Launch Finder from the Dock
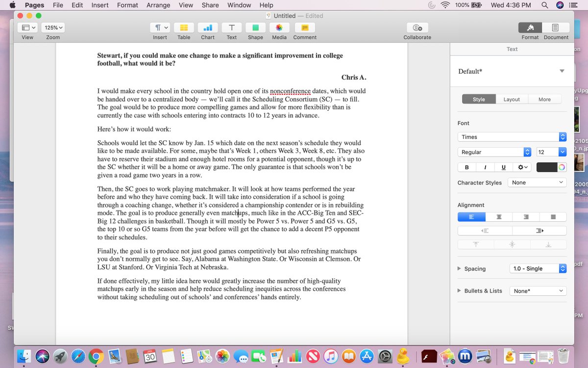The image size is (588, 368). (24, 356)
